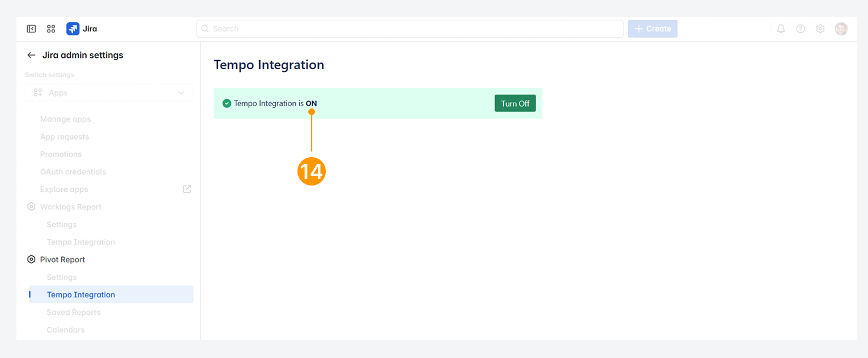Open Settings under Pivot Report
This screenshot has width=868, height=358.
tap(62, 277)
